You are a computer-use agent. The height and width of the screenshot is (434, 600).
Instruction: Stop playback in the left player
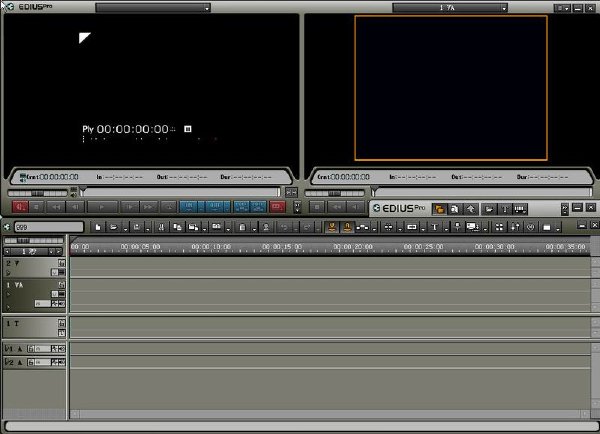[x=37, y=207]
